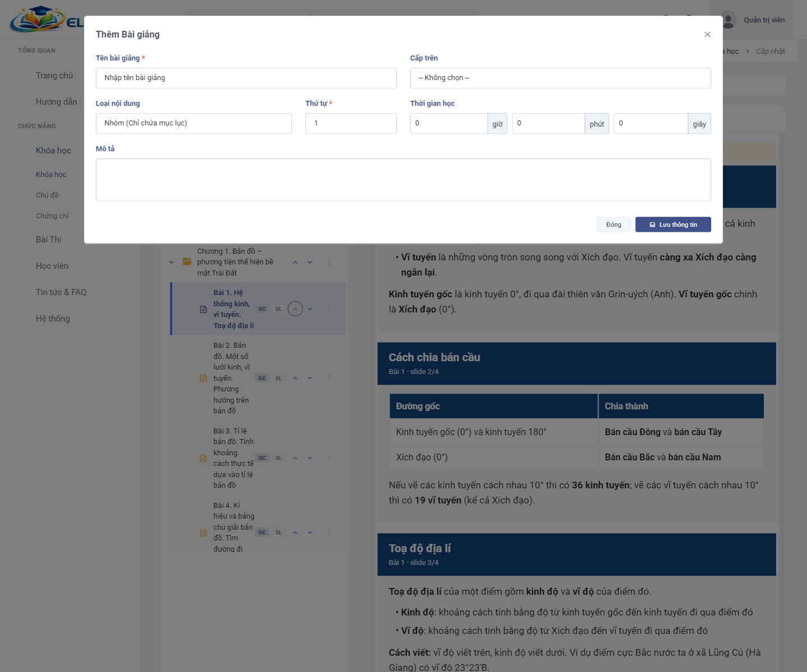
Task: Open the Hệ thống sidebar item
Action: tap(53, 319)
